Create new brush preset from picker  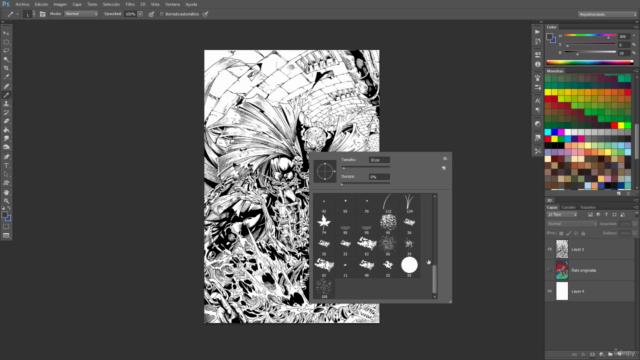point(444,168)
